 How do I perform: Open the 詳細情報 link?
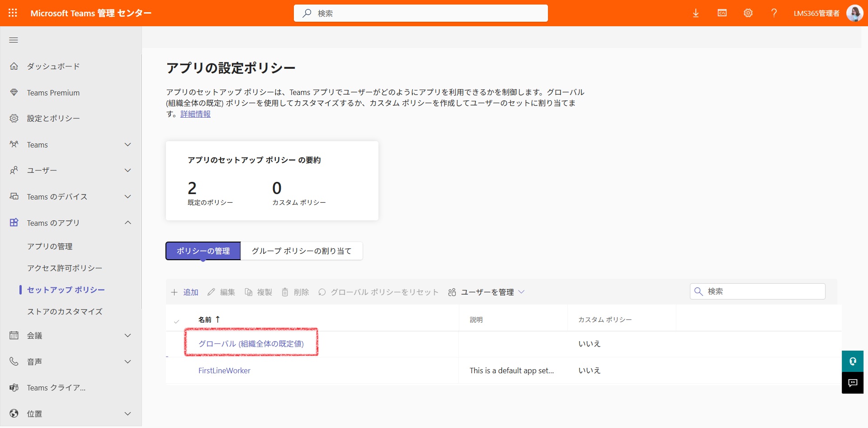click(195, 114)
